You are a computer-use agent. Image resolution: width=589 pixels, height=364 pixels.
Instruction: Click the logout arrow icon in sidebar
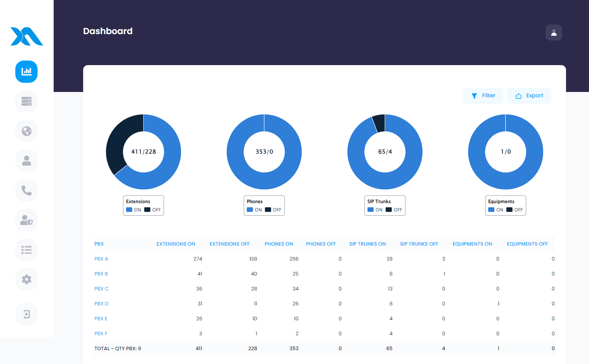click(26, 314)
